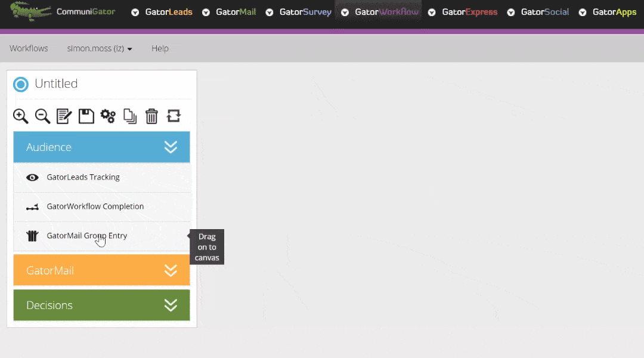Click the edit workflow pencil icon
Screen dimensions: 644x358
(x=64, y=116)
